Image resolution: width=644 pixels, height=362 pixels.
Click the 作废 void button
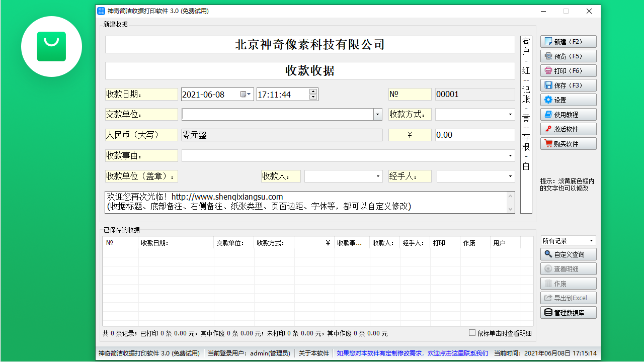point(569,284)
